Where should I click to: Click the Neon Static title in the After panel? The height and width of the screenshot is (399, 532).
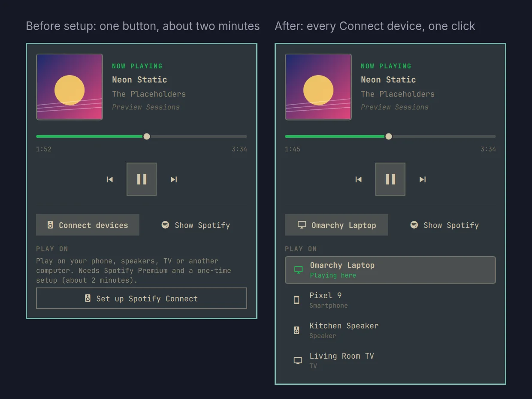(x=388, y=79)
